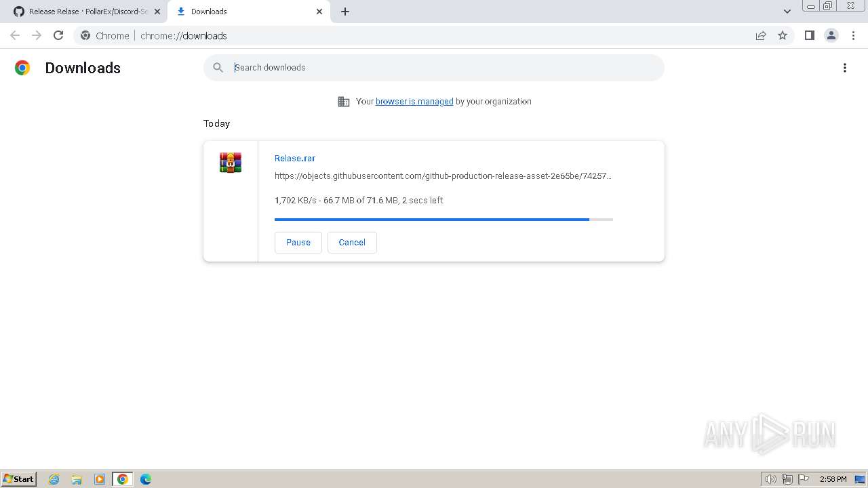This screenshot has width=868, height=488.
Task: Click the download speed status text
Action: point(359,201)
